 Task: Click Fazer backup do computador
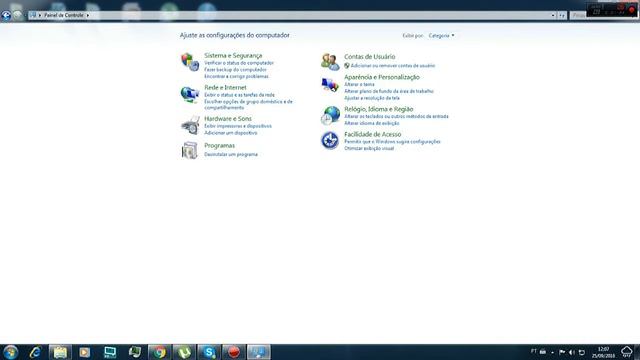236,70
